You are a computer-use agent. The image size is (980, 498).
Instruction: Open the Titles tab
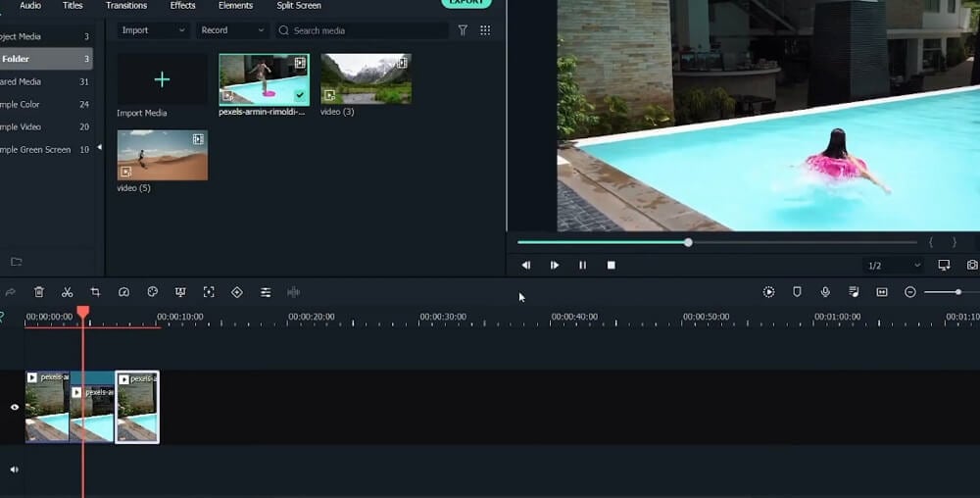click(x=73, y=6)
